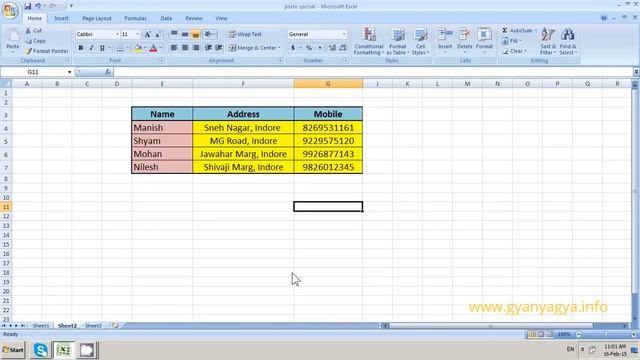The width and height of the screenshot is (640, 360).
Task: Click Undo in Quick Access Toolbar
Action: pyautogui.click(x=38, y=6)
